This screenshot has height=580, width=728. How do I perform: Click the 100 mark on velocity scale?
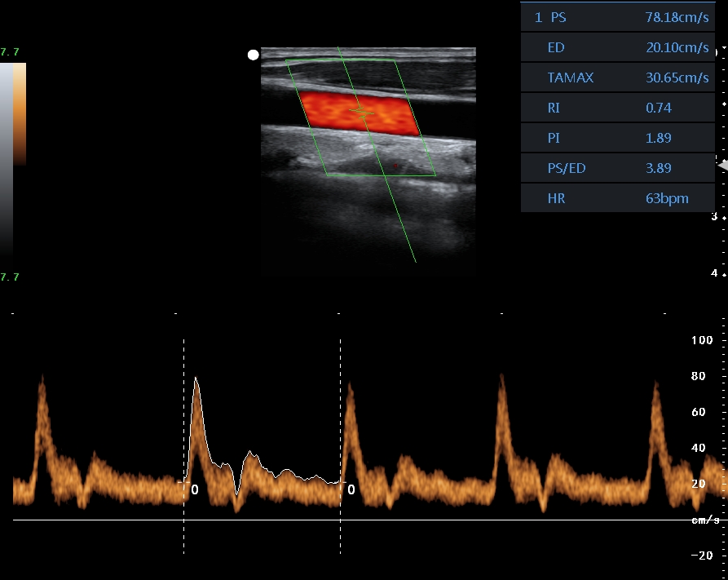[702, 339]
